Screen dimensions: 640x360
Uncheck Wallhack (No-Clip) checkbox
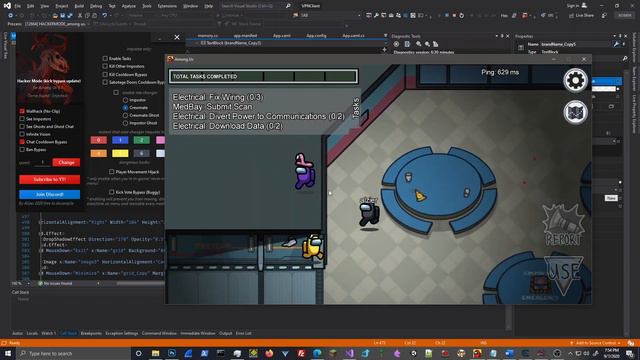pos(22,111)
